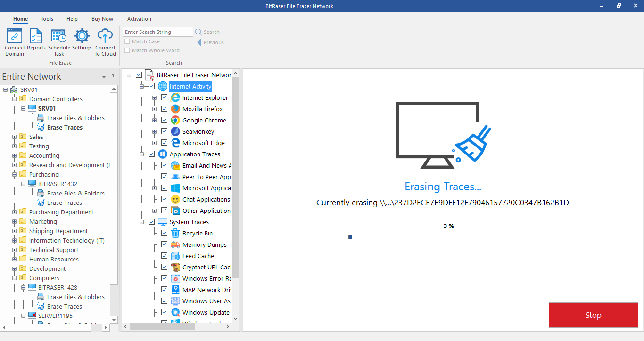Expand the Accounting folder node
Image resolution: width=644 pixels, height=341 pixels.
[x=14, y=155]
